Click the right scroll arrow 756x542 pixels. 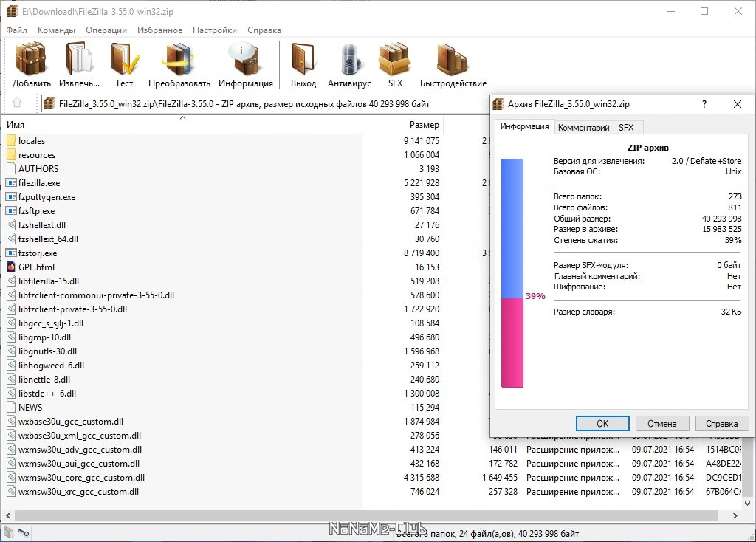coord(735,515)
